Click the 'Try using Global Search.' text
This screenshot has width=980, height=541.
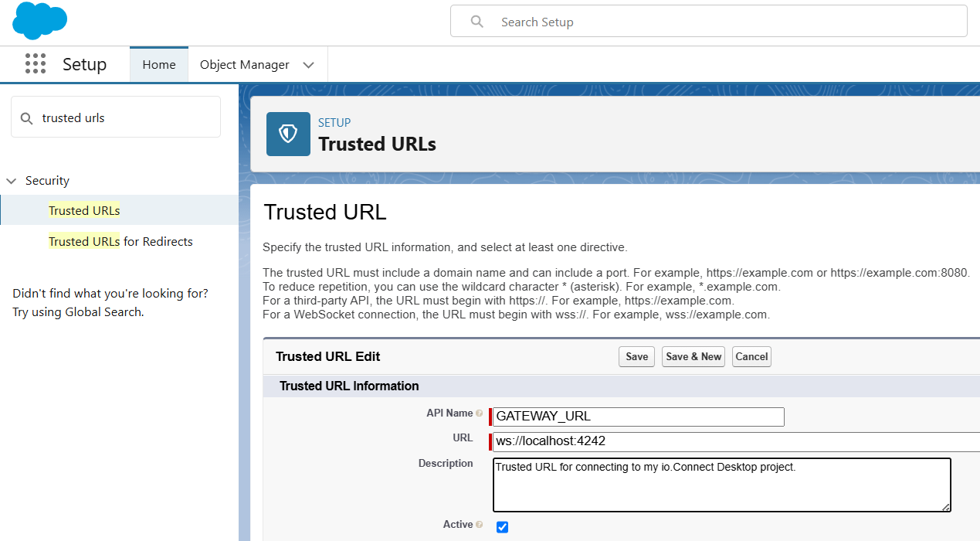click(78, 312)
